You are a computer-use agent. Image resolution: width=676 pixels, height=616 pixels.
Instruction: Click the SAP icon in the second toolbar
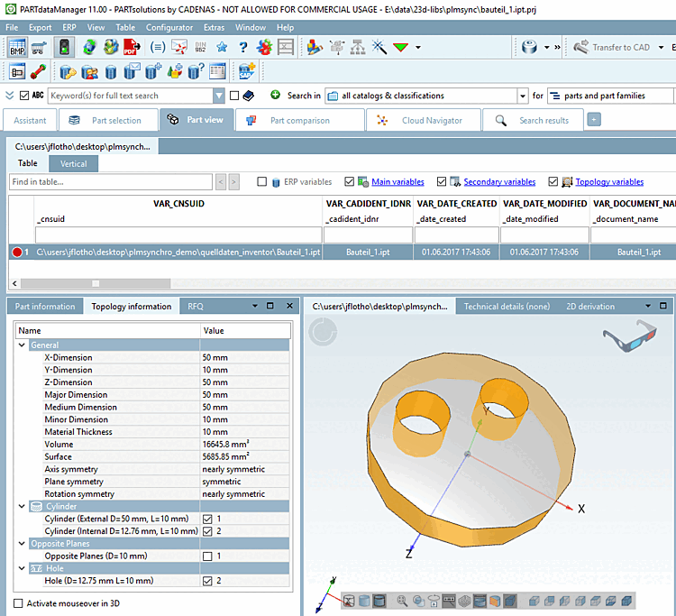click(245, 71)
